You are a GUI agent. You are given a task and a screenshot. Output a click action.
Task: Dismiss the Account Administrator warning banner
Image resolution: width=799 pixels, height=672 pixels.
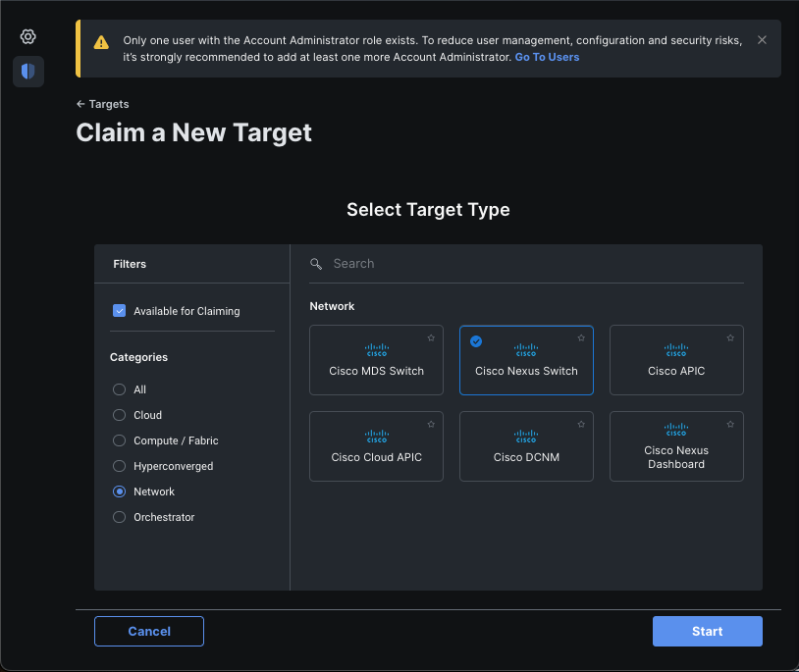[762, 40]
